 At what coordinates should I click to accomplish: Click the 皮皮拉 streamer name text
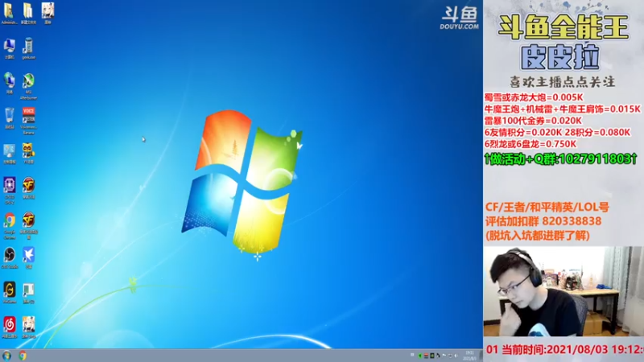(559, 57)
